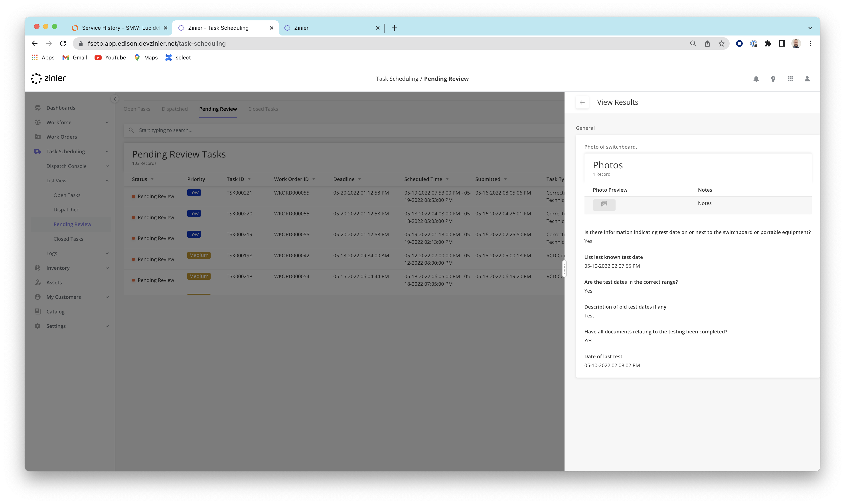Click the Medium priority badge for TSK000218
845x504 pixels.
199,276
